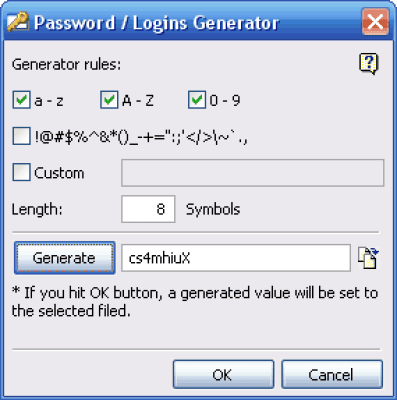Image resolution: width=397 pixels, height=400 pixels.
Task: Click the help question mark icon
Action: 369,63
